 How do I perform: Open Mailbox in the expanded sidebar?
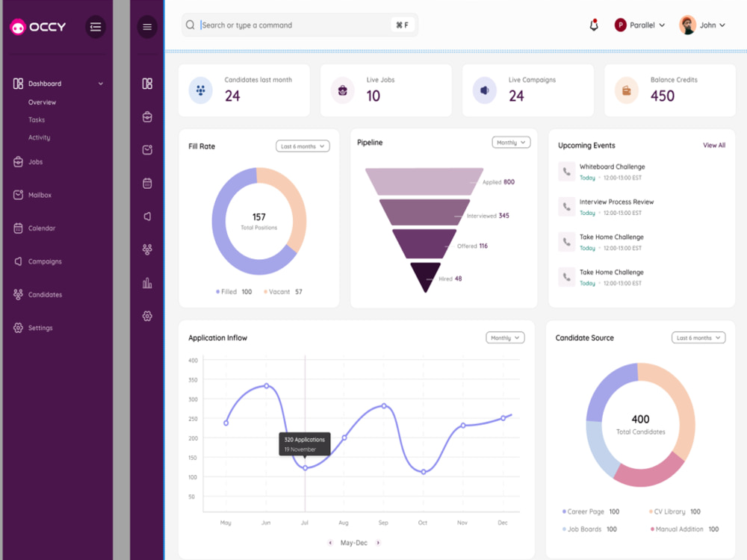tap(32, 195)
